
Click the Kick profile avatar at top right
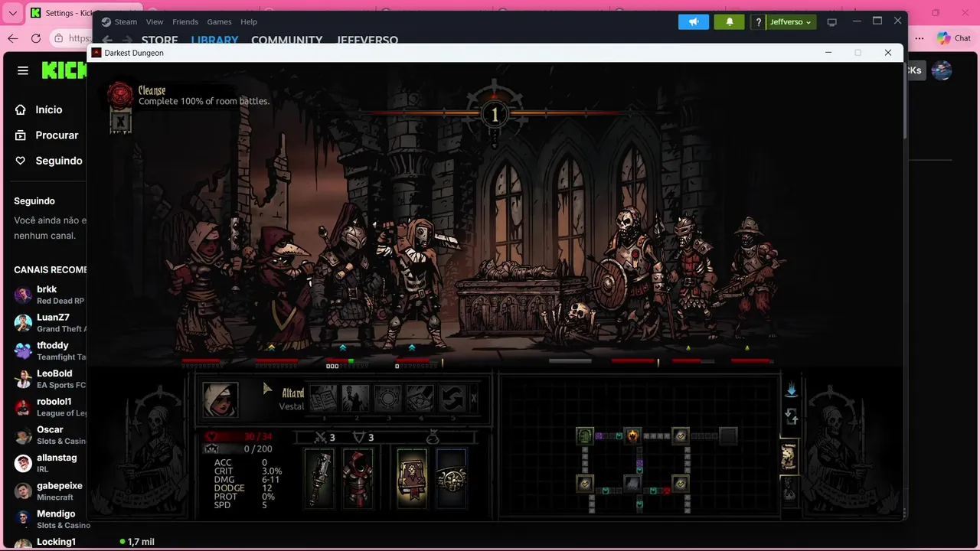(942, 70)
